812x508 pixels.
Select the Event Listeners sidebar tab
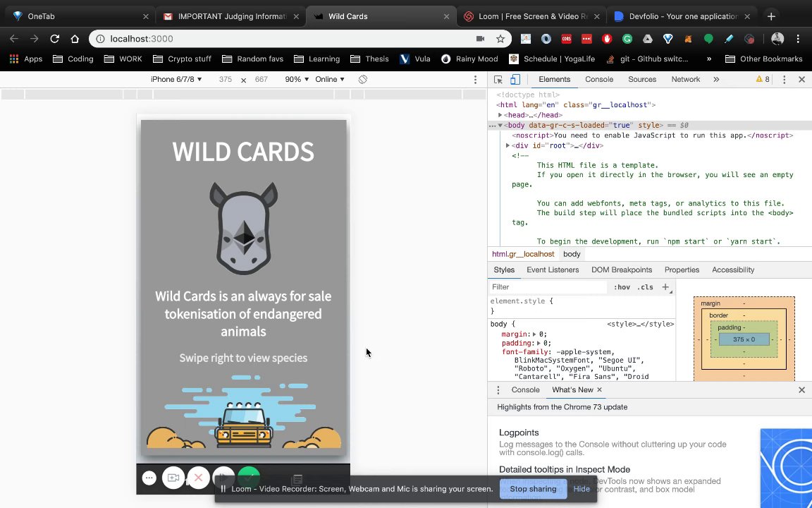tap(553, 270)
